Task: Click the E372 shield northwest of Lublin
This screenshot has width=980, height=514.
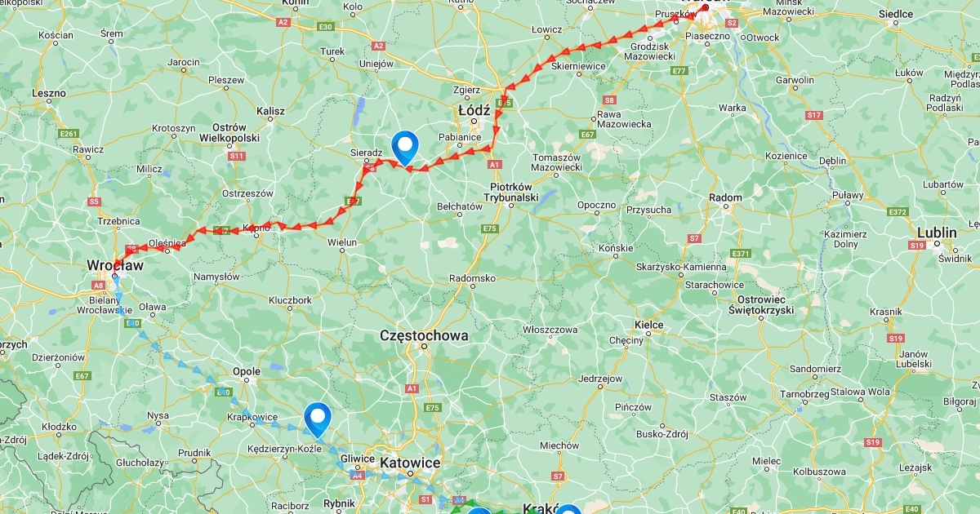Action: (898, 212)
